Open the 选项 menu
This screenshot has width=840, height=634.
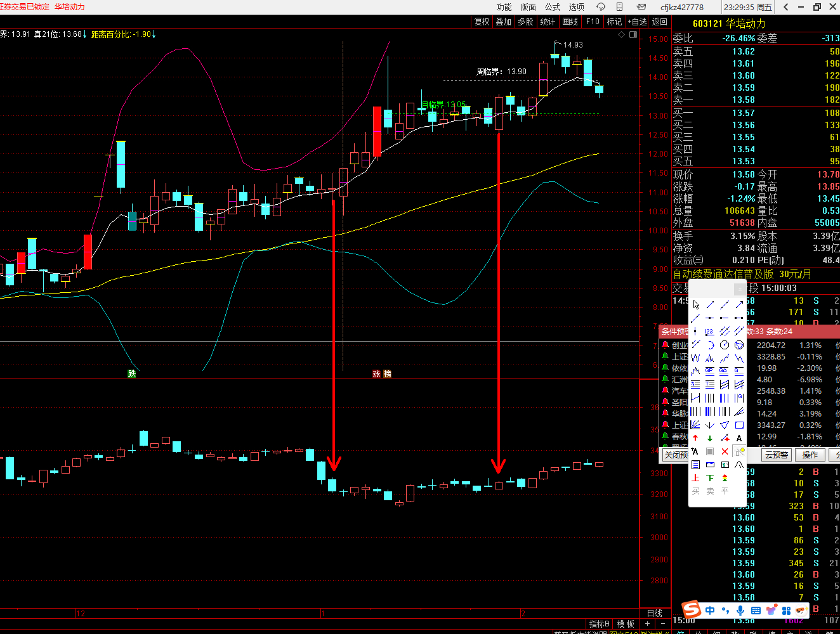coord(577,7)
